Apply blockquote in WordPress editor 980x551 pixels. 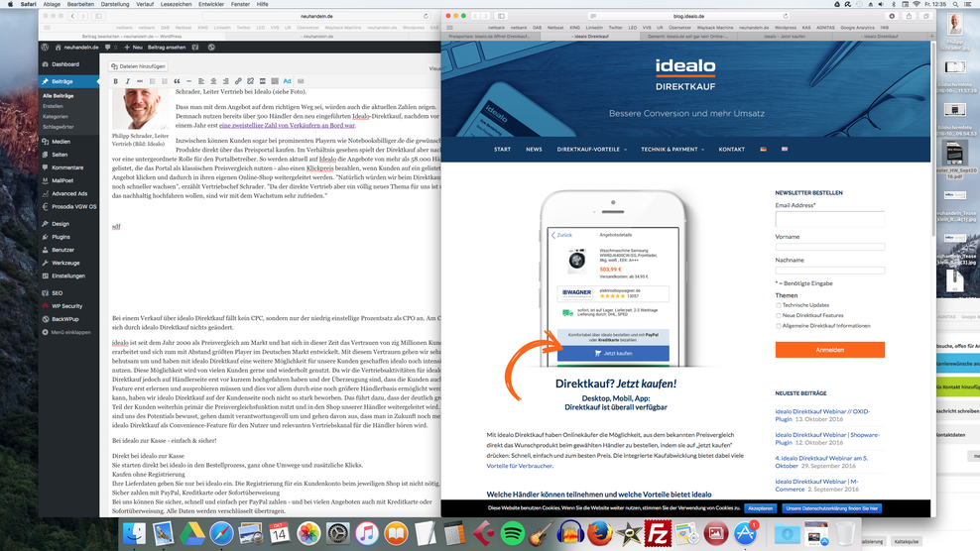[x=177, y=81]
